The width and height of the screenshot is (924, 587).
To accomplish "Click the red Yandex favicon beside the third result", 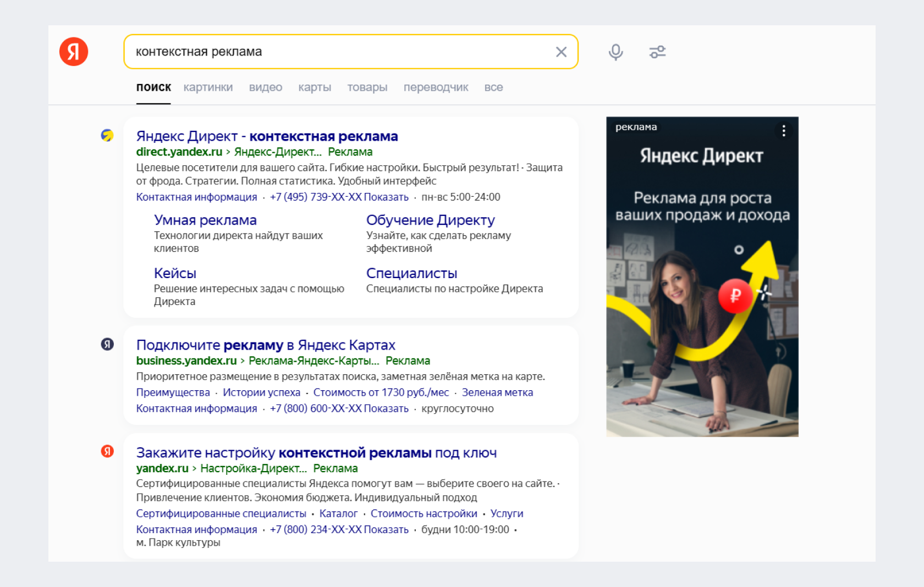I will coord(107,451).
